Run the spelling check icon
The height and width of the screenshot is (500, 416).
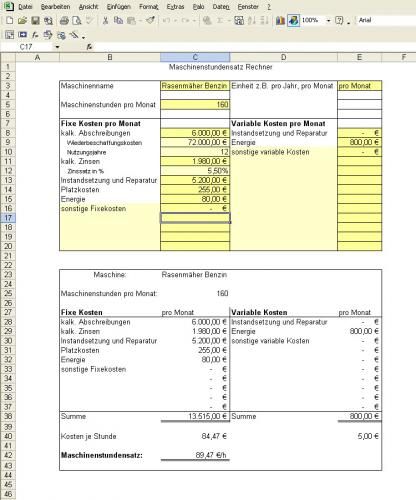(x=89, y=21)
